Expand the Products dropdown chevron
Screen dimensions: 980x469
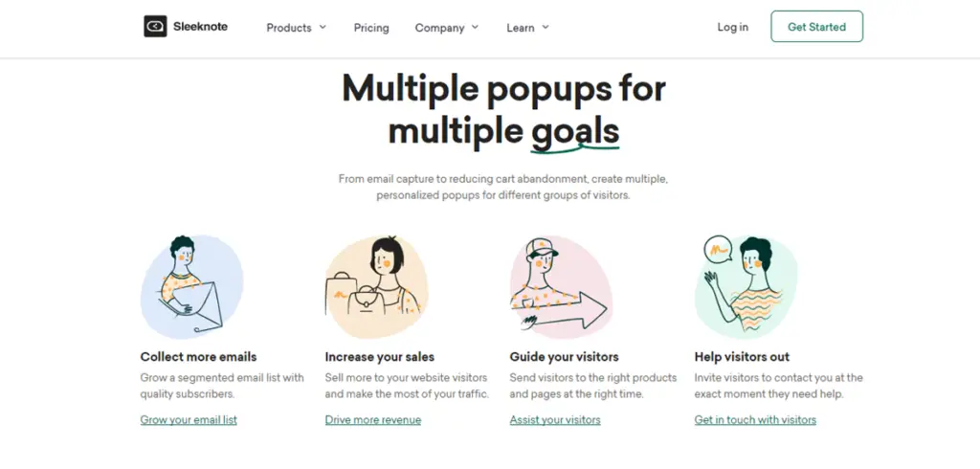pos(323,27)
